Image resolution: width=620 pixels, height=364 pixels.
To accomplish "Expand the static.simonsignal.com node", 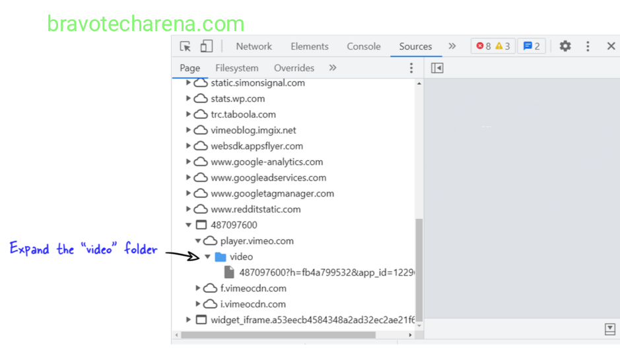I will 188,82.
